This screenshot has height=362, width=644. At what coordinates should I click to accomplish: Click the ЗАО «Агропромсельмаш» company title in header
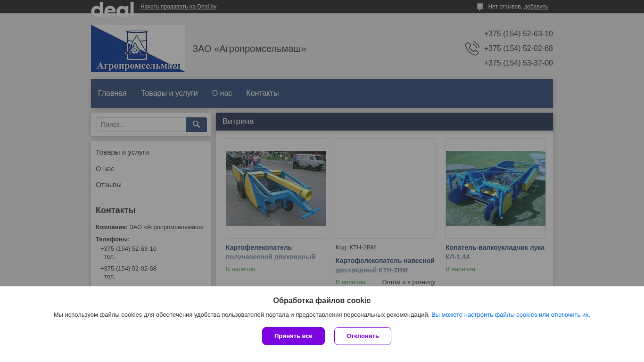249,49
